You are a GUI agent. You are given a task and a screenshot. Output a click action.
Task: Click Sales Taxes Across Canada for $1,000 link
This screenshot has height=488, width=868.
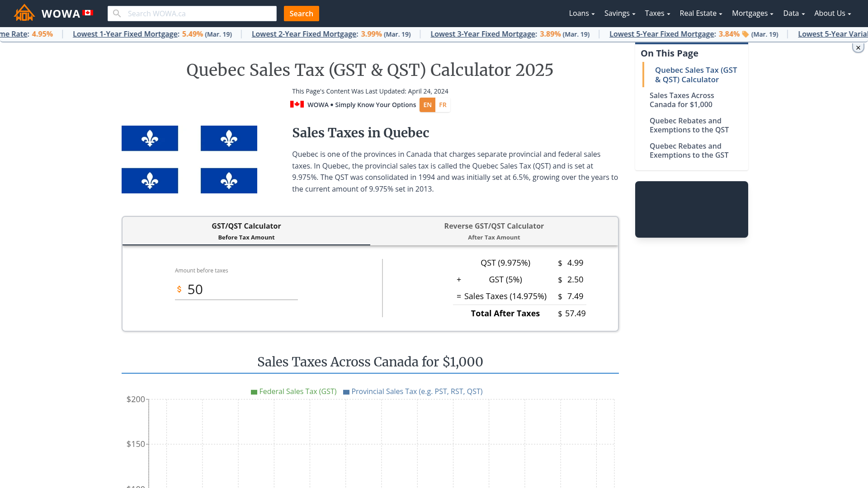(x=681, y=99)
